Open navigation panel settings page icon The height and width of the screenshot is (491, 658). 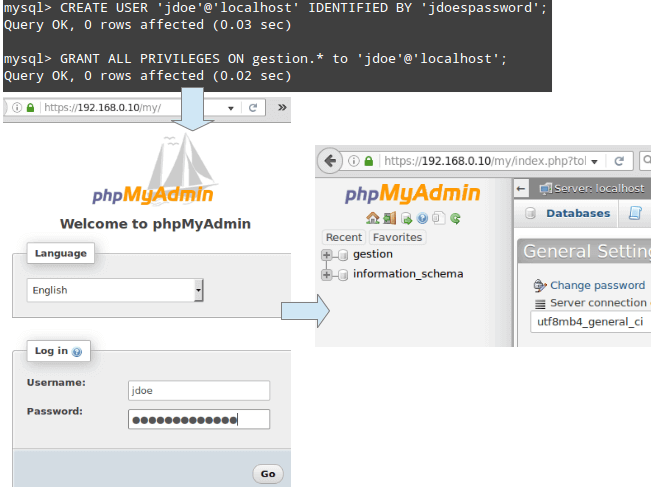click(439, 218)
